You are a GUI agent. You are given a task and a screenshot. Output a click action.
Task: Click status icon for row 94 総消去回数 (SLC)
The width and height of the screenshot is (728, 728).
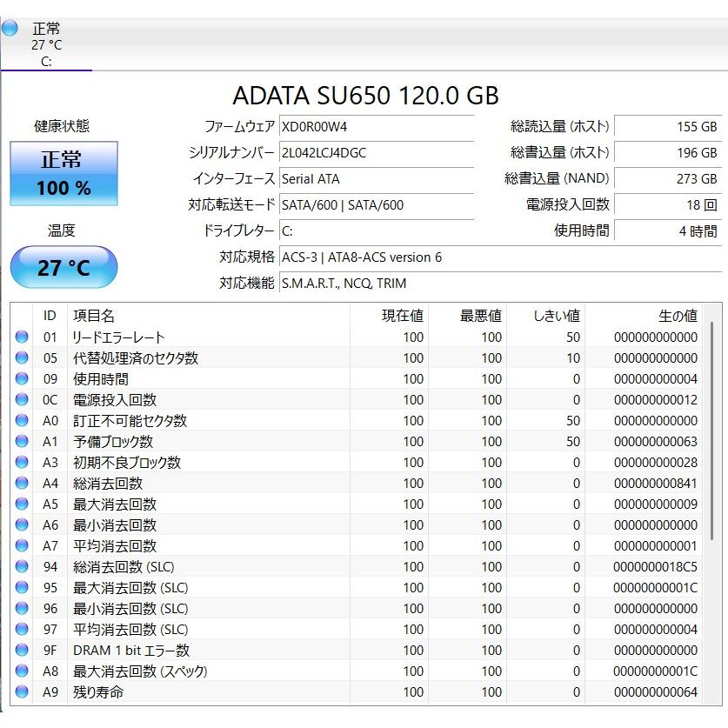(x=22, y=566)
